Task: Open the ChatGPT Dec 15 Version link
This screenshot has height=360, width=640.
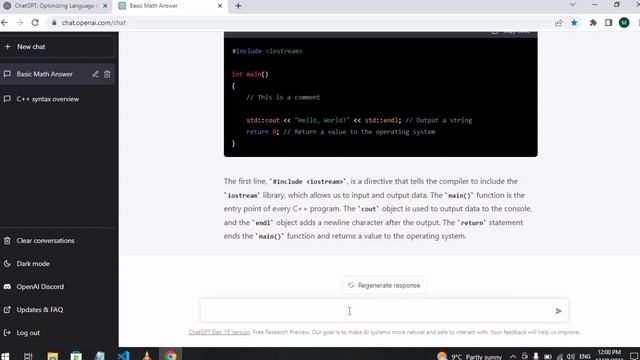Action: [x=219, y=332]
